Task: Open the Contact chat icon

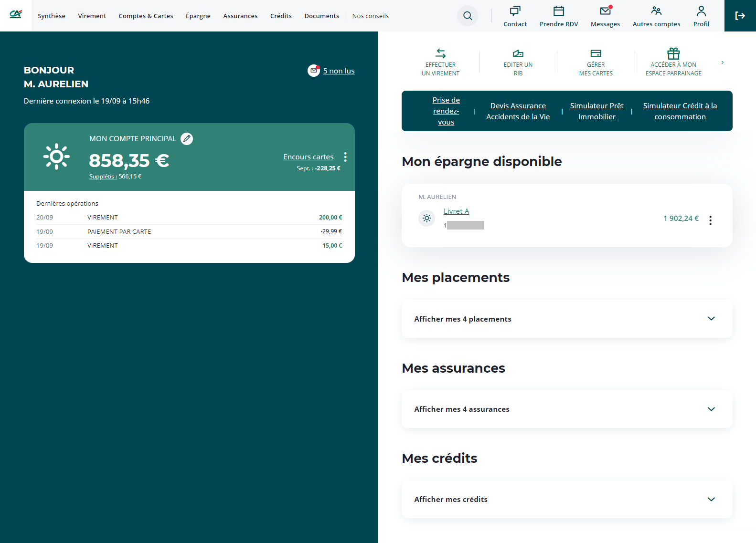Action: pos(515,11)
